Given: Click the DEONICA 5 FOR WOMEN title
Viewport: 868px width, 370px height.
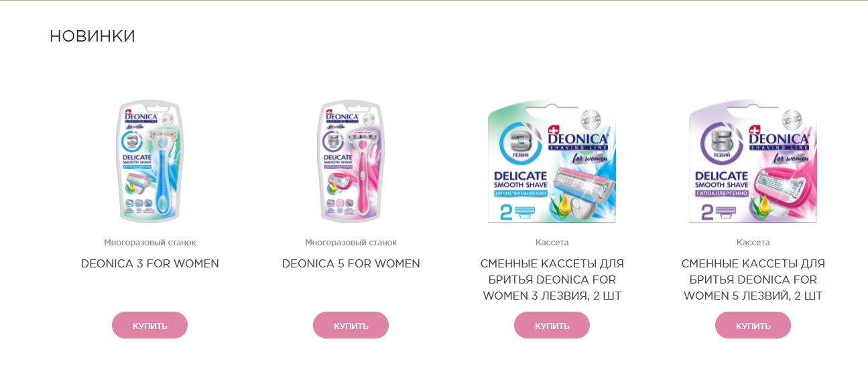Looking at the screenshot, I should [351, 263].
